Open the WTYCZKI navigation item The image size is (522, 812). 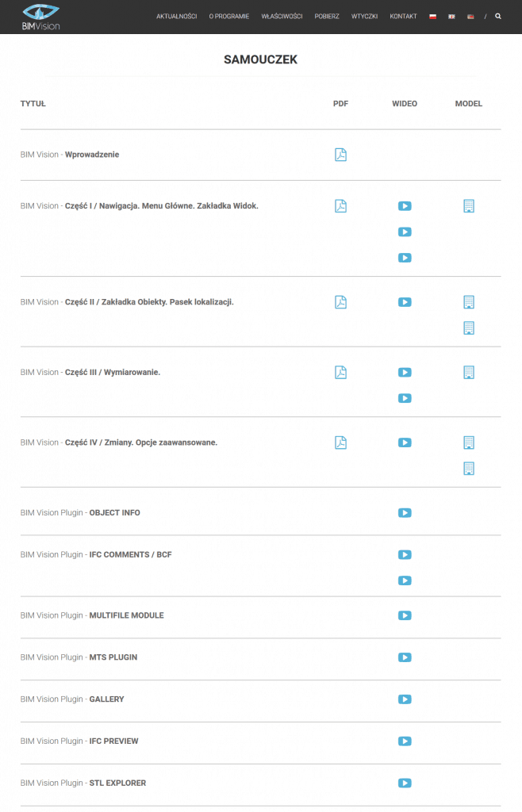[x=364, y=16]
